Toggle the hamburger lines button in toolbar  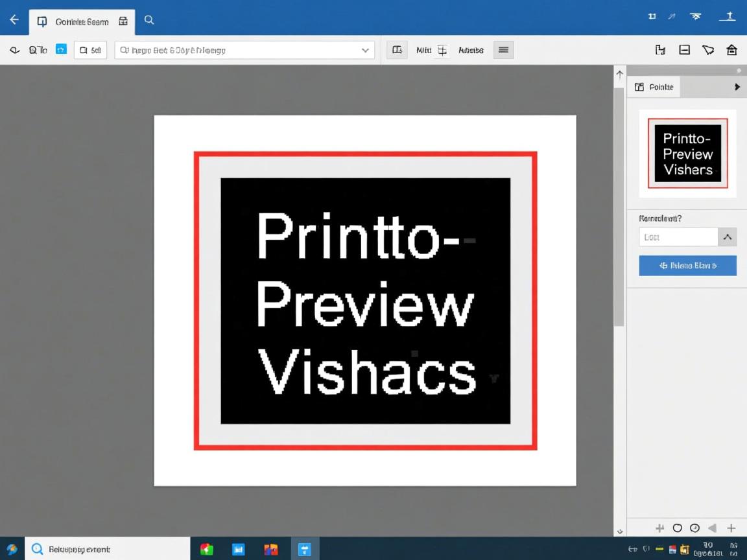(x=503, y=50)
